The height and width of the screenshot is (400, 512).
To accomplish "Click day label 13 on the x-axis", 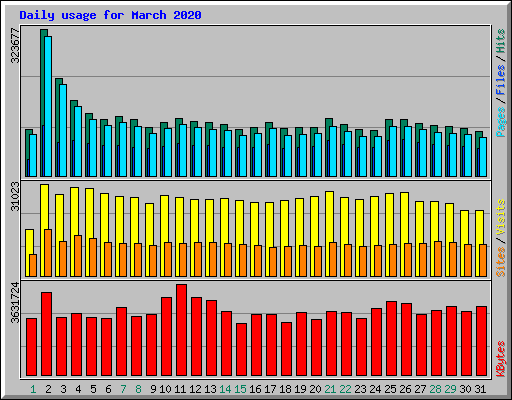I will [210, 389].
